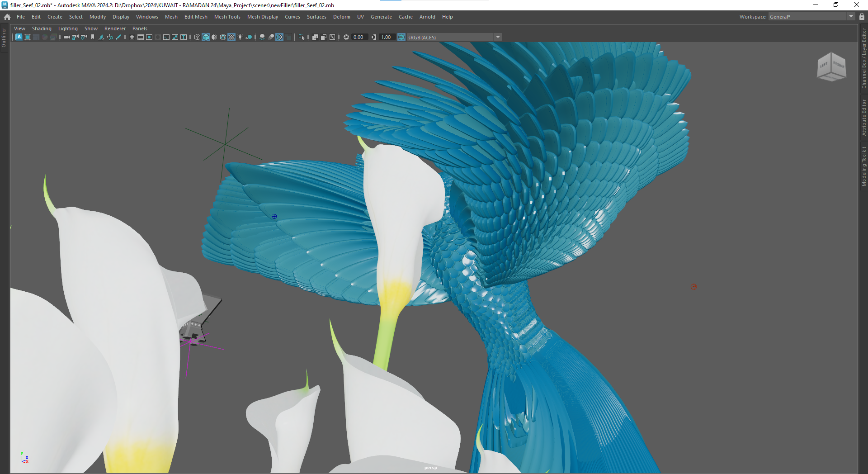This screenshot has width=868, height=474.
Task: Enable Wireframe on Shaded
Action: coord(223,37)
